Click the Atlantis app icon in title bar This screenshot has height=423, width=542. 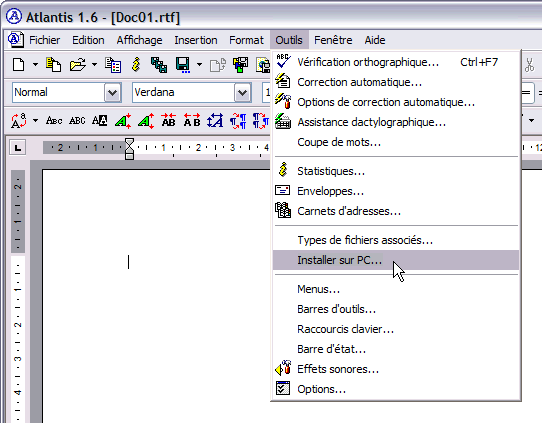[14, 16]
